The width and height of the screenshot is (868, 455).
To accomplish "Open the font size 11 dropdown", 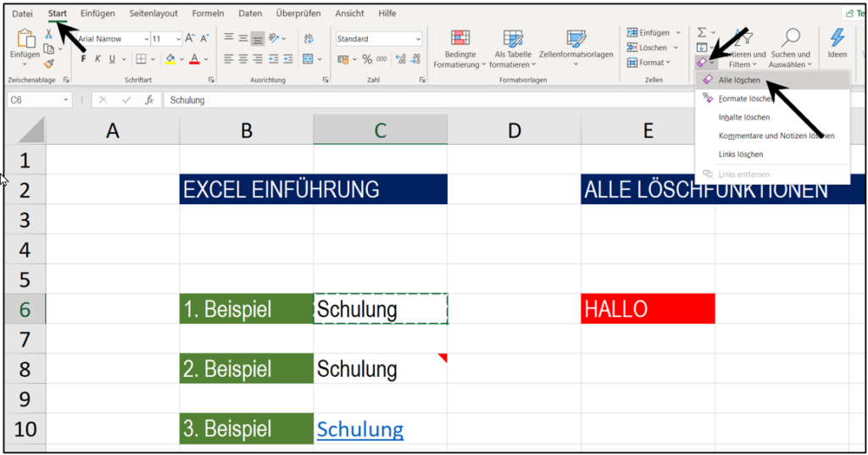I will [178, 39].
